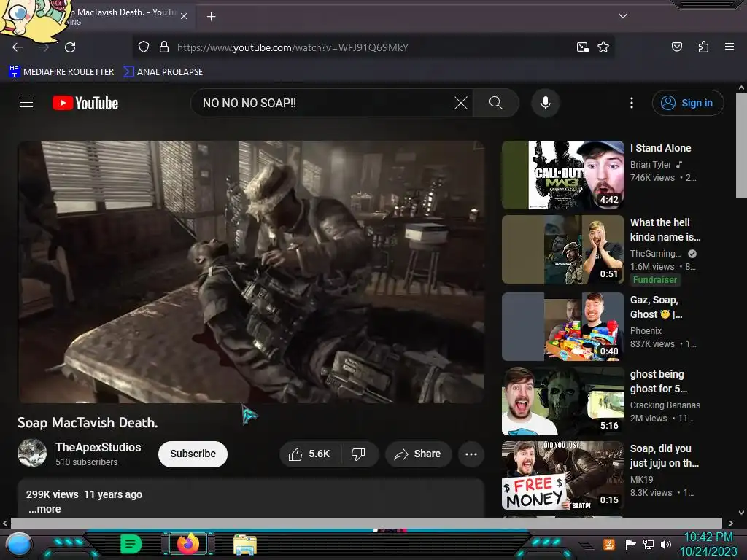Close the Soap MacTavish Death tab
The image size is (747, 560).
(184, 16)
